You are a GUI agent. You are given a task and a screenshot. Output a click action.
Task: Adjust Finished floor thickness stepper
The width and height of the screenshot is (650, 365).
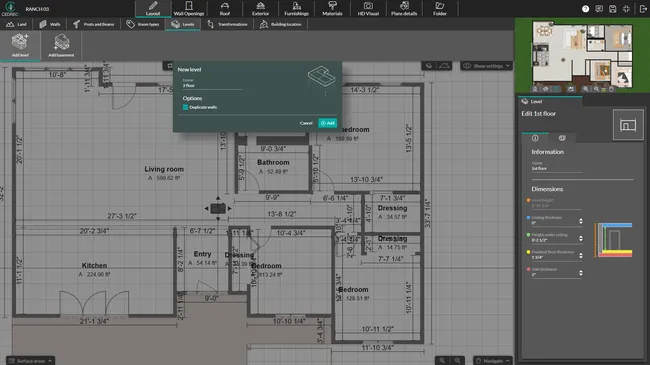click(581, 256)
